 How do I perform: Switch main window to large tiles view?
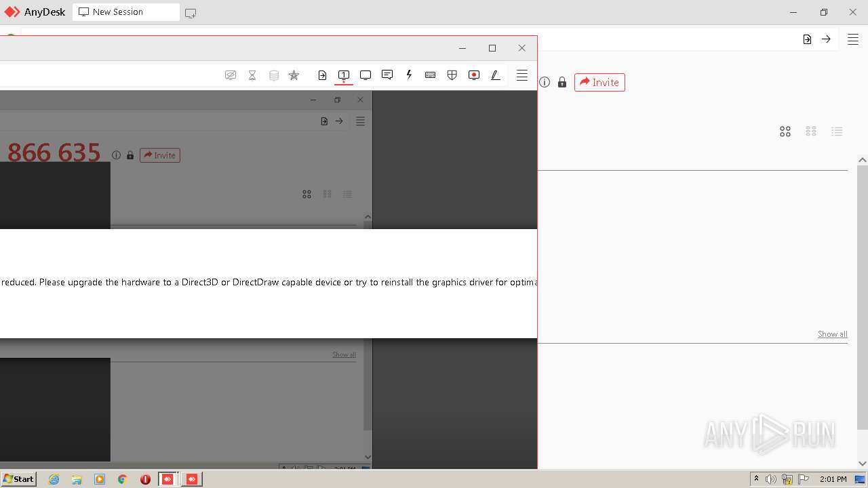785,131
